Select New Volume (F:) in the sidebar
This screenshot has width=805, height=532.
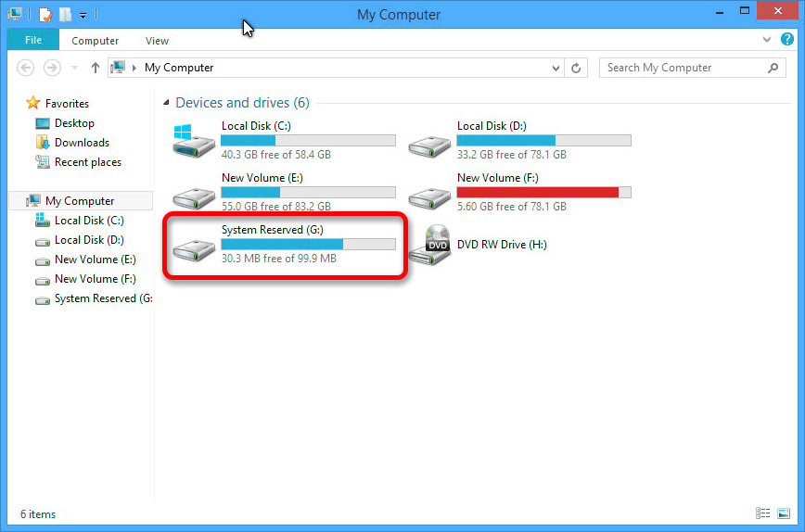(95, 279)
